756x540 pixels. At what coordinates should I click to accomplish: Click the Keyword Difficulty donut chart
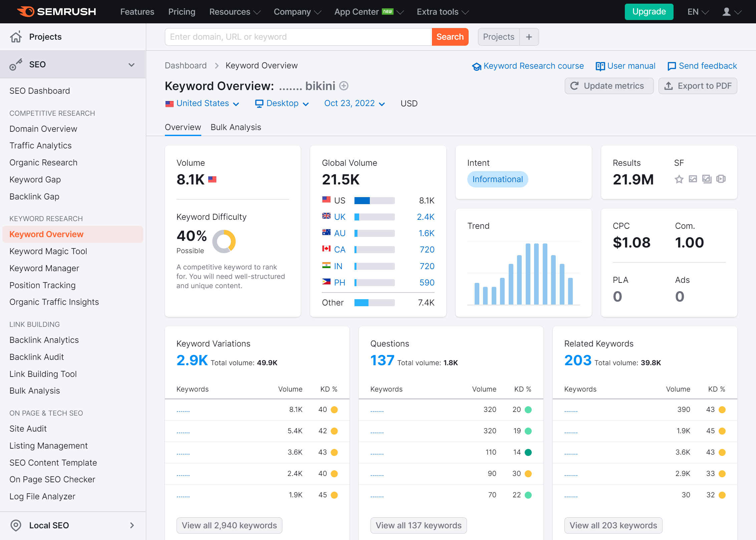pyautogui.click(x=224, y=241)
